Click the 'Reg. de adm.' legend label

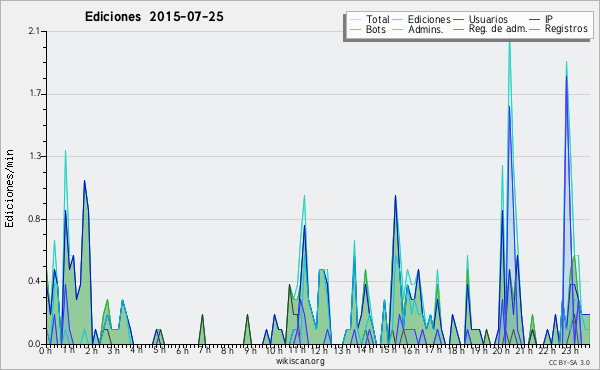[x=498, y=29]
